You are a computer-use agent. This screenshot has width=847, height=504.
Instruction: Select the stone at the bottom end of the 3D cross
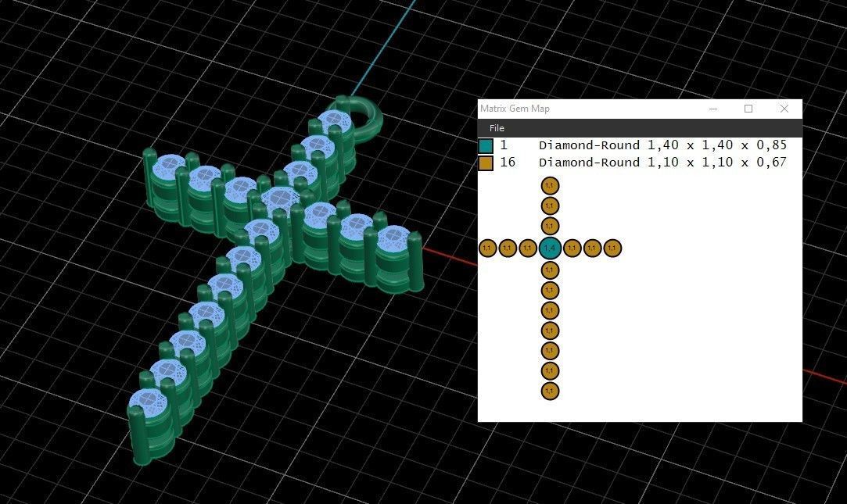pos(149,402)
